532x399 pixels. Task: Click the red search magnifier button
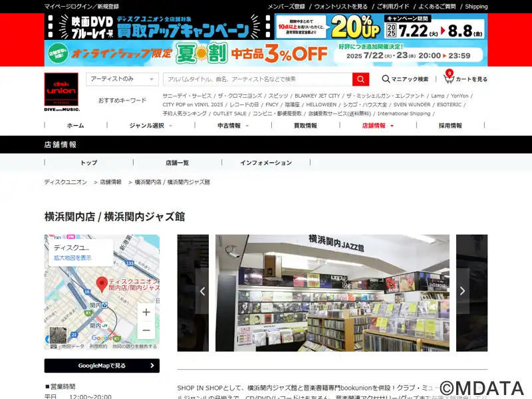tap(360, 79)
